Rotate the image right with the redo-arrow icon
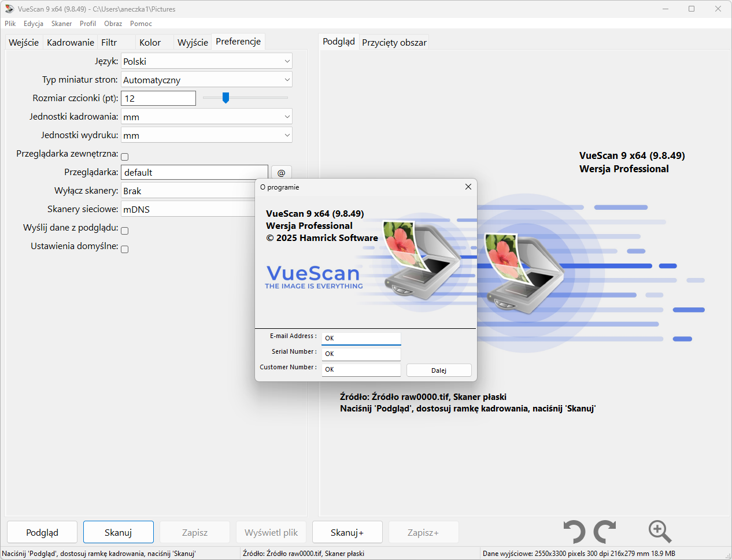 [605, 532]
